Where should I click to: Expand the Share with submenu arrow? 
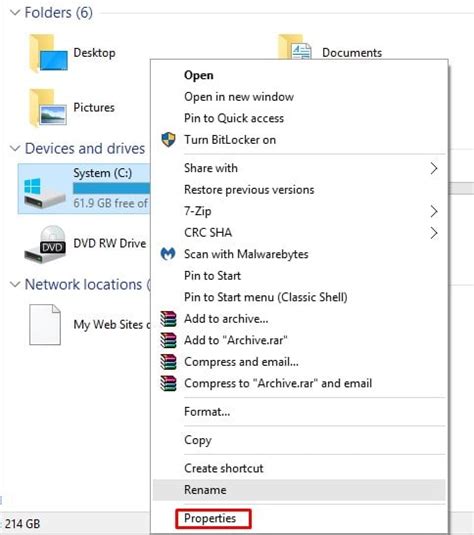[434, 168]
